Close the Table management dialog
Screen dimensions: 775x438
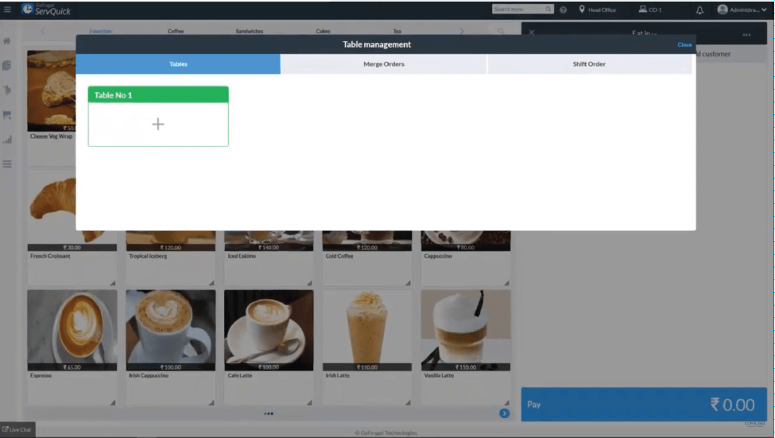(x=684, y=44)
